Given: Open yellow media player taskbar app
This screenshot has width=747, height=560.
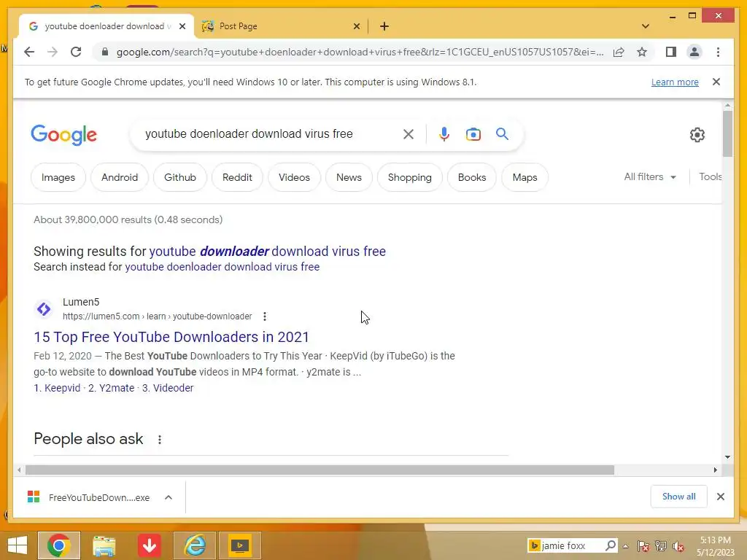Looking at the screenshot, I should coord(239,545).
